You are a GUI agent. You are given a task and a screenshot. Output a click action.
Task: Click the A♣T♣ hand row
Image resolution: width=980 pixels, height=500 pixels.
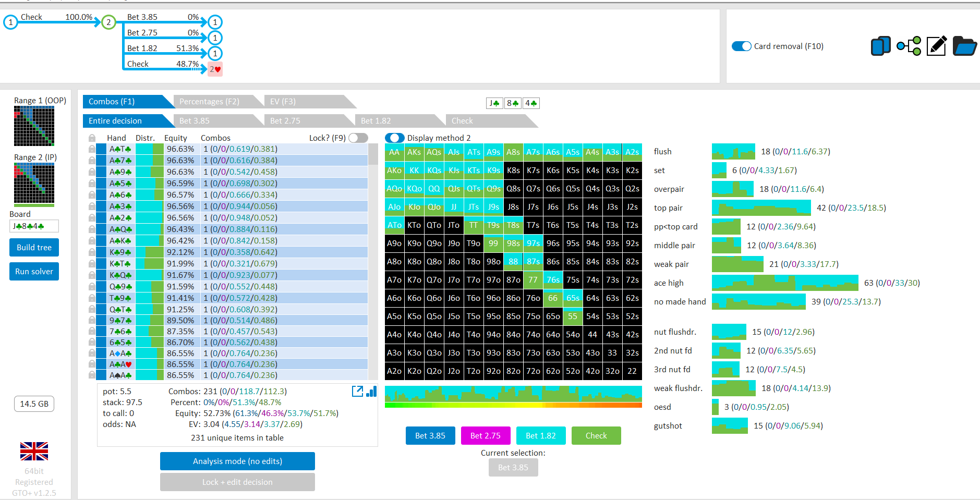[232, 149]
